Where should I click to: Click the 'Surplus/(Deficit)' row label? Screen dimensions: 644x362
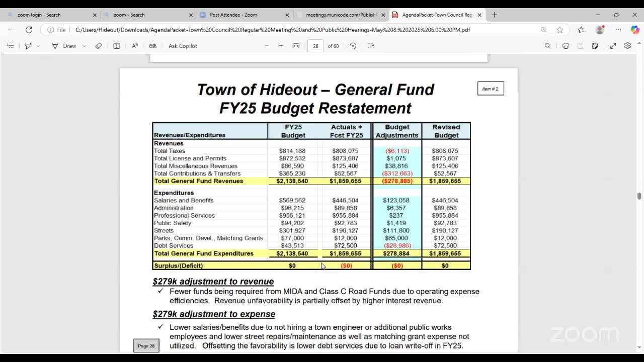[179, 265]
